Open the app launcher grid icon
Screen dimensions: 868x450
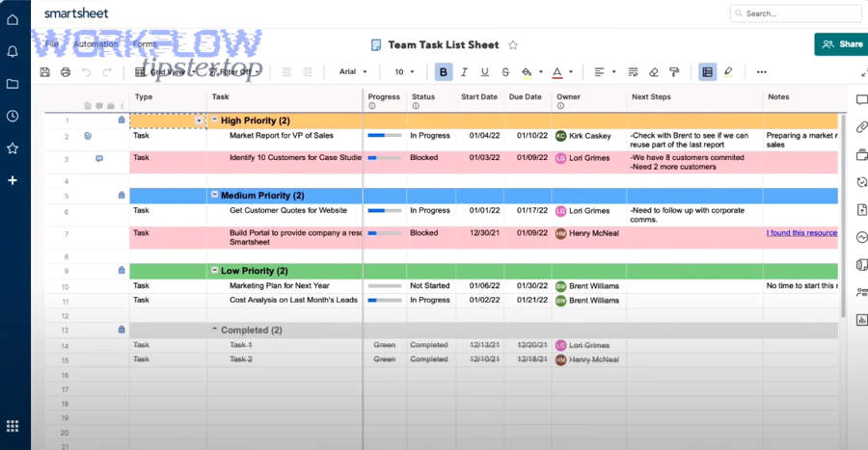coord(13,426)
